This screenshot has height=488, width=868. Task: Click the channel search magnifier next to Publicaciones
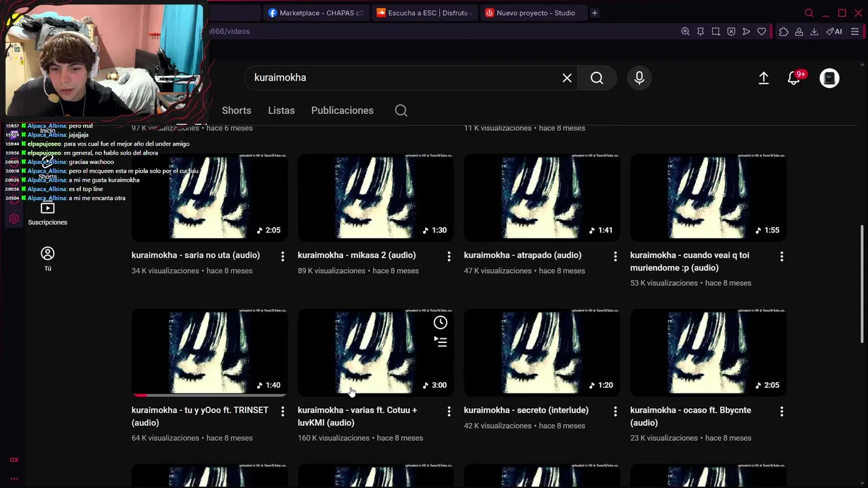click(x=401, y=110)
